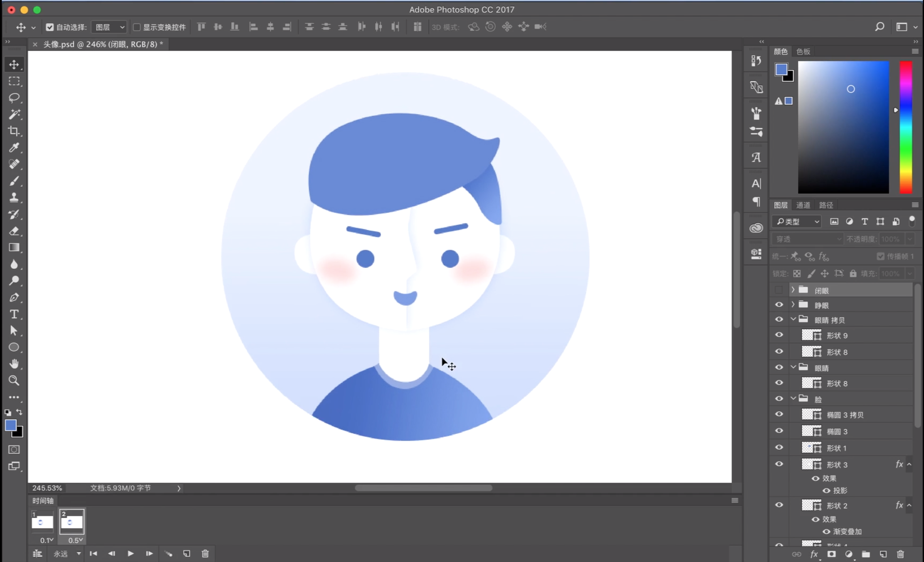Toggle the 自动选择 checkbox

coord(50,27)
